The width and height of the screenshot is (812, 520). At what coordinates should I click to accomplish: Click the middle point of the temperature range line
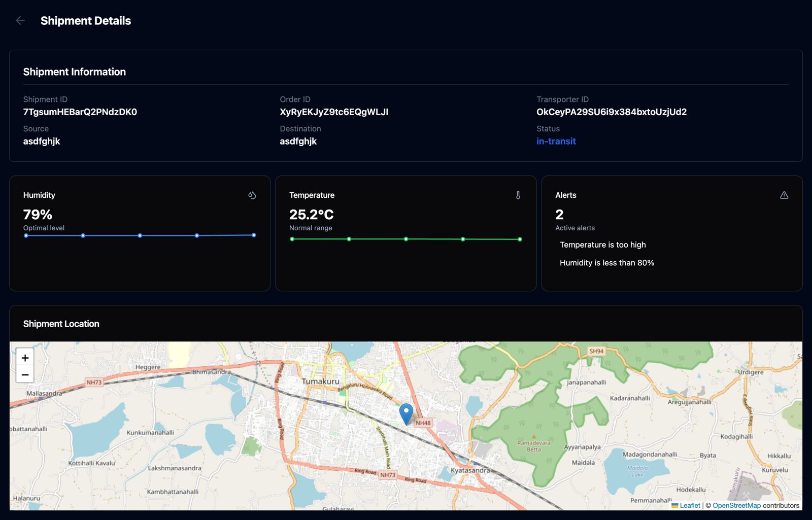(x=405, y=238)
